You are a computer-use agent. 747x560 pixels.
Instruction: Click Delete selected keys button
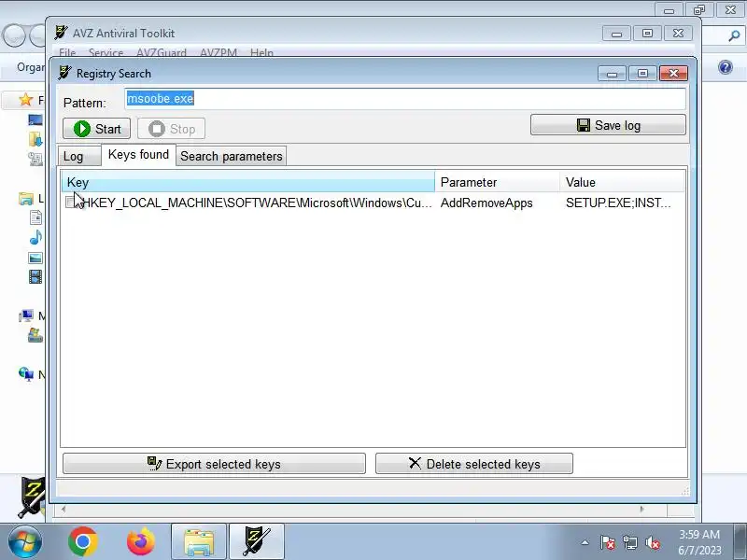(474, 464)
